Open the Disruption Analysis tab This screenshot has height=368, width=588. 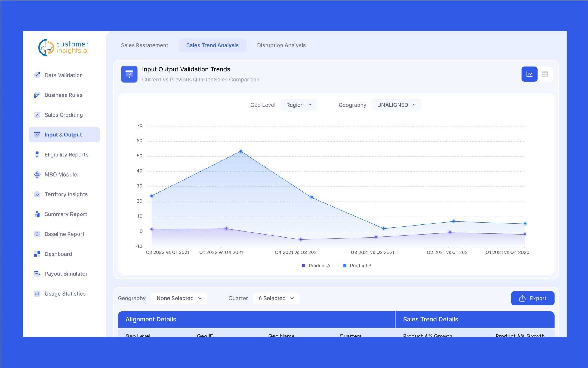(x=281, y=45)
